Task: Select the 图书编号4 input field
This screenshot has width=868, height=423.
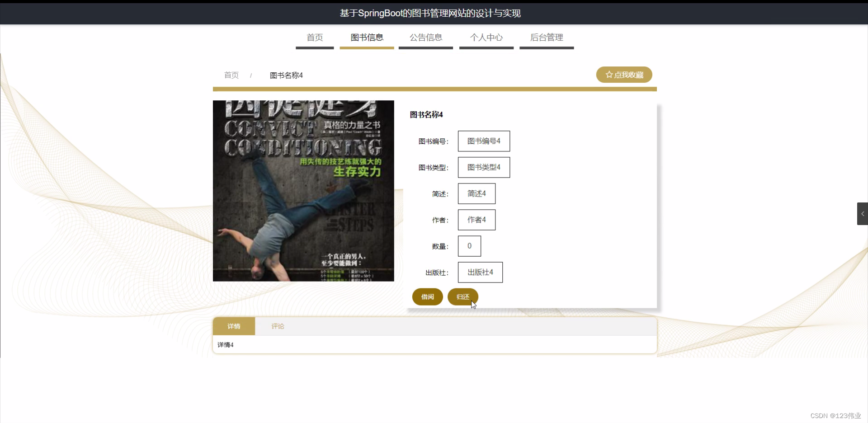Action: tap(483, 141)
